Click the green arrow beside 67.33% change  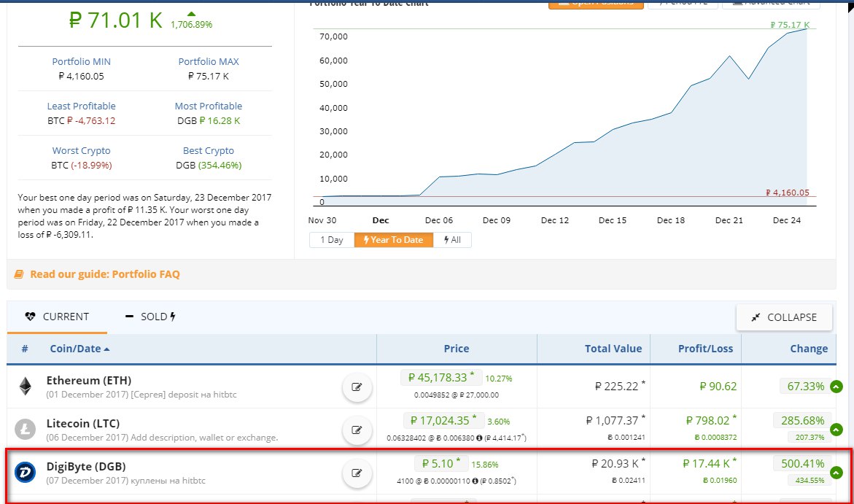point(836,387)
